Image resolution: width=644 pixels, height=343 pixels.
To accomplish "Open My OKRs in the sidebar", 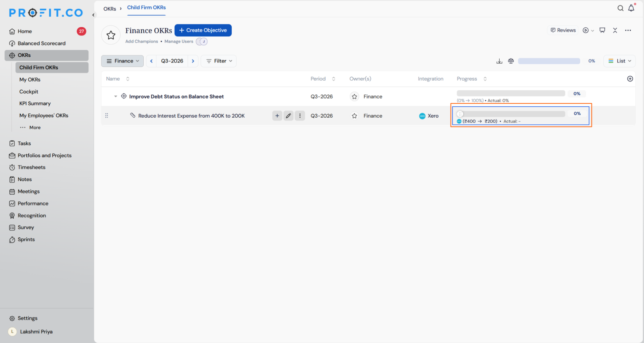I will click(30, 80).
